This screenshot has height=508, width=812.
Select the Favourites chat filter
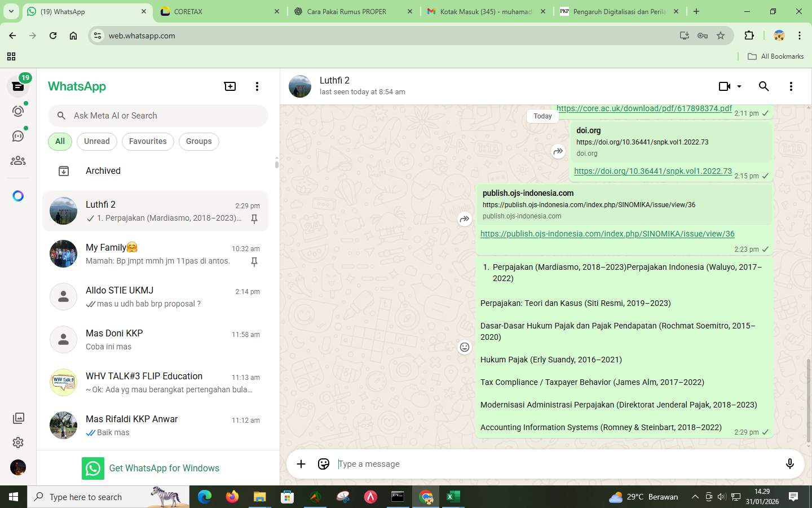tap(148, 141)
